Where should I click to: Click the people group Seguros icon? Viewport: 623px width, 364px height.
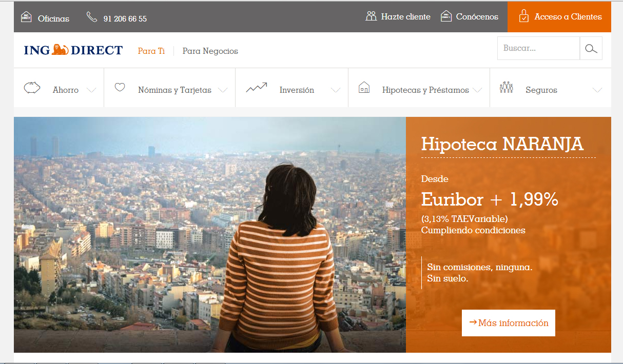point(506,88)
